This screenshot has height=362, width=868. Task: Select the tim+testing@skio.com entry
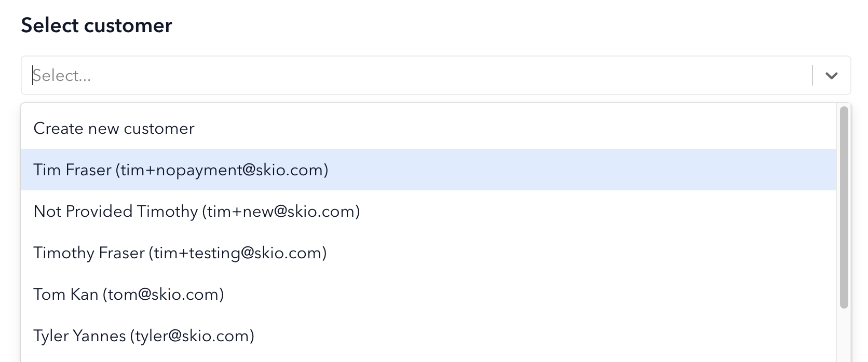[428, 253]
